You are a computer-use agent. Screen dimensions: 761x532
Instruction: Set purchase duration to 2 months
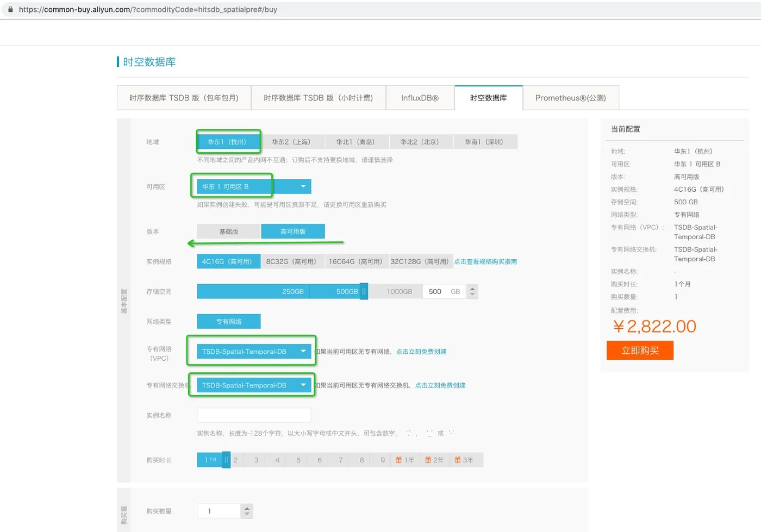tap(235, 460)
